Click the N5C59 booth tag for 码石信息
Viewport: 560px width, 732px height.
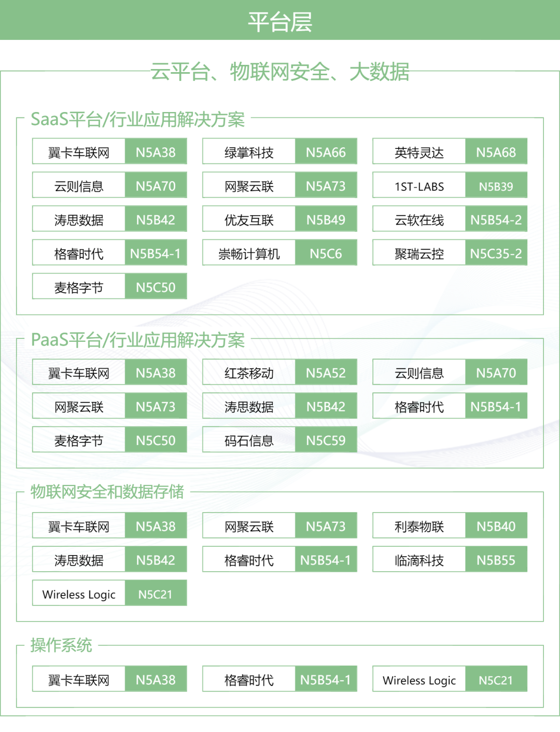pos(326,440)
